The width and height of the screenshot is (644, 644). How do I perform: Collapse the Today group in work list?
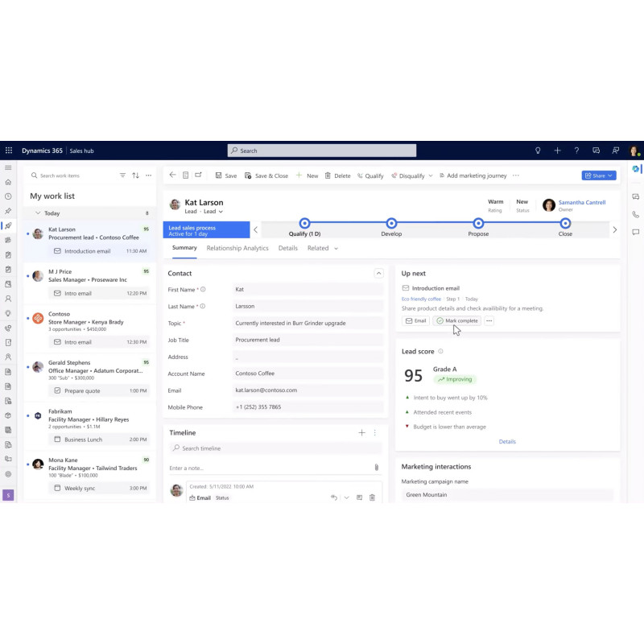[38, 213]
